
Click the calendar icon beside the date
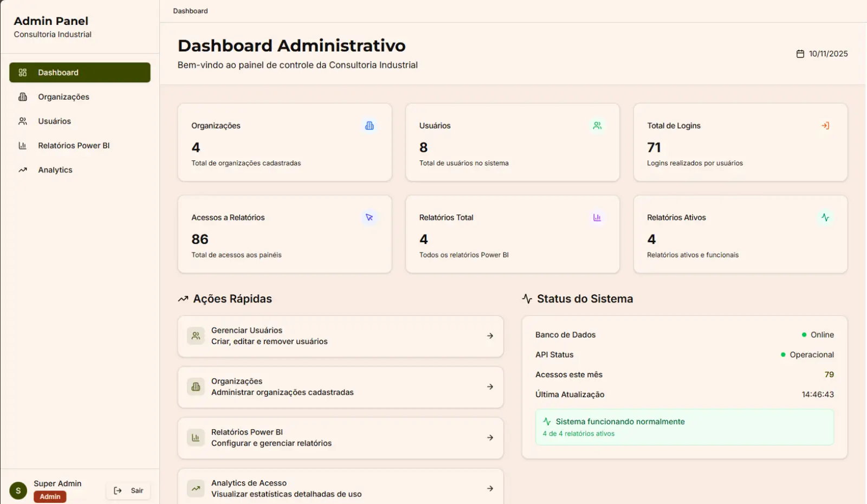tap(800, 54)
